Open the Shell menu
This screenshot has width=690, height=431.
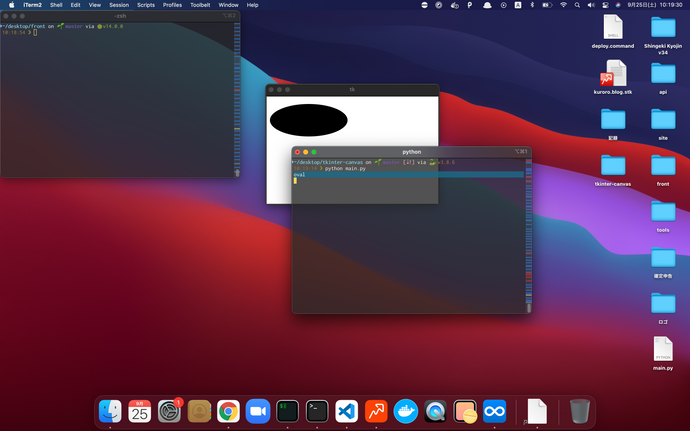pos(56,5)
